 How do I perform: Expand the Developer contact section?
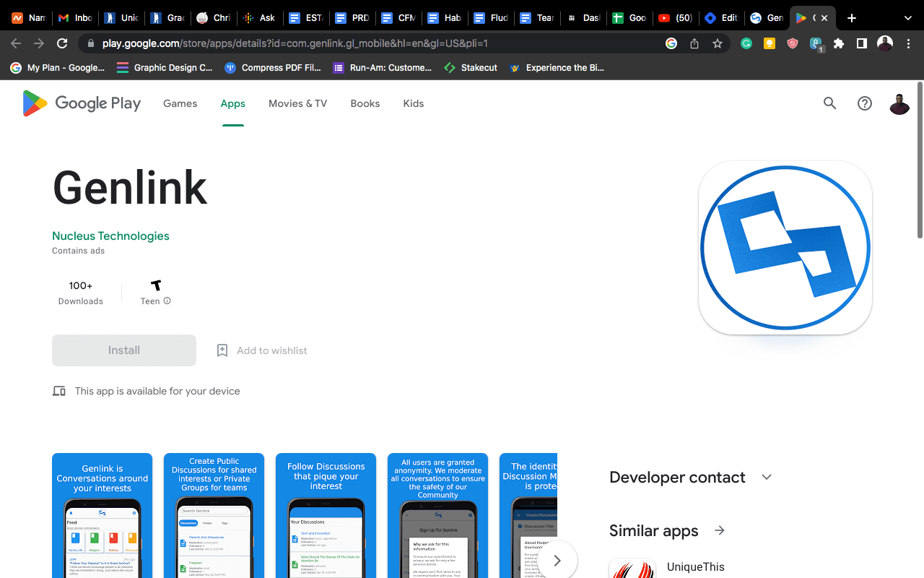pyautogui.click(x=766, y=477)
